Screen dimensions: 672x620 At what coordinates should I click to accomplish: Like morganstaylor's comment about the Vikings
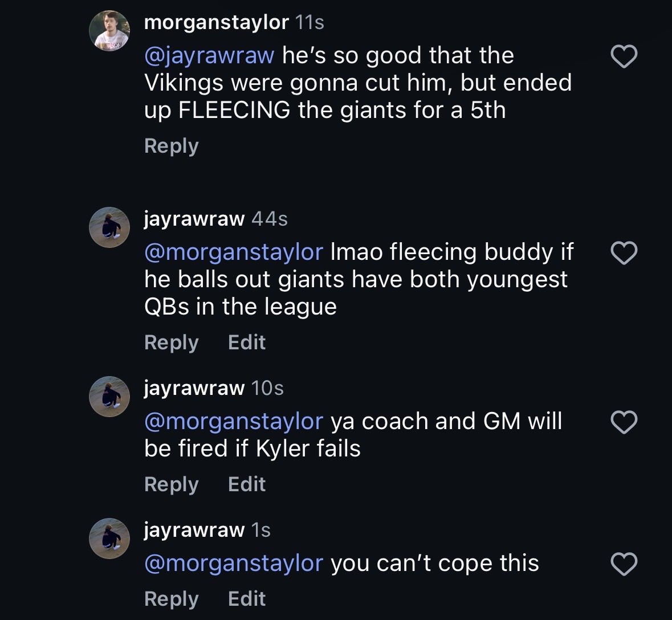pos(624,56)
